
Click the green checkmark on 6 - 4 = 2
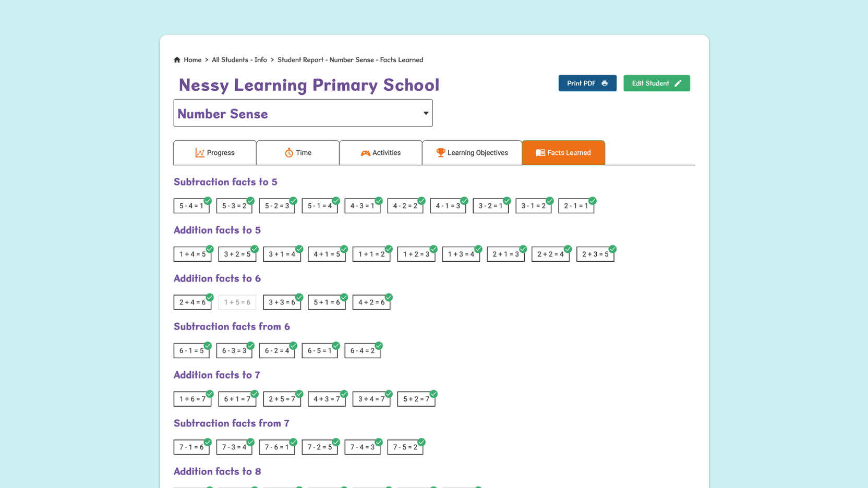379,346
